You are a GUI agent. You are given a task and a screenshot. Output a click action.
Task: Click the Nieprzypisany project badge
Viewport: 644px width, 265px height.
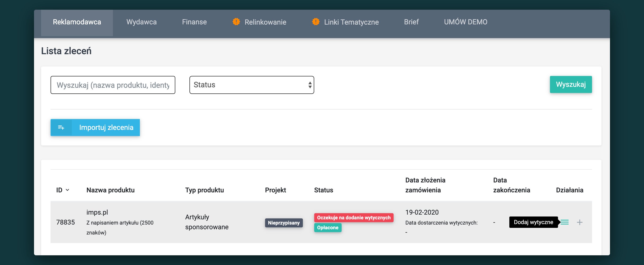284,223
